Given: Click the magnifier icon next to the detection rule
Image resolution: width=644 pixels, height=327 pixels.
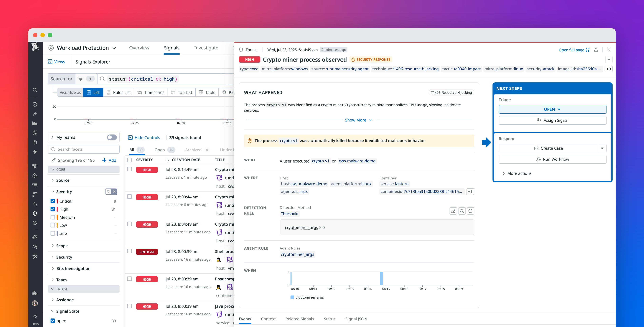Looking at the screenshot, I should coord(462,211).
